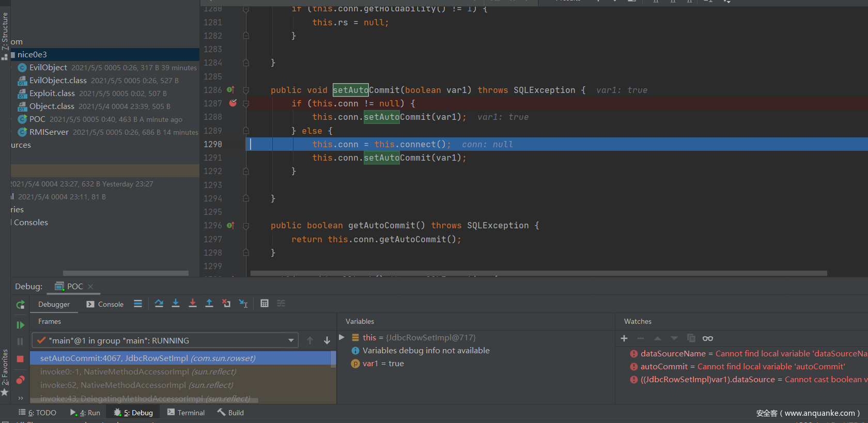Click the Step Over debugger icon
This screenshot has width=868, height=423.
point(159,304)
